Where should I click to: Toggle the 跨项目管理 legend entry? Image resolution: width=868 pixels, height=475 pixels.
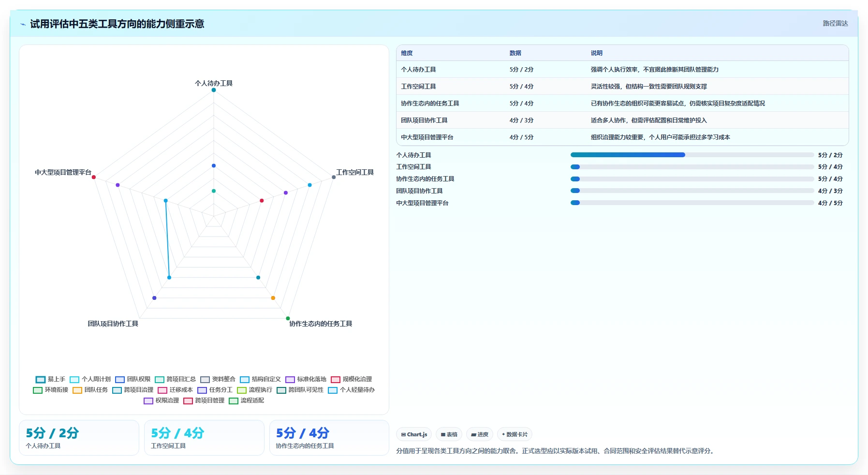[204, 401]
